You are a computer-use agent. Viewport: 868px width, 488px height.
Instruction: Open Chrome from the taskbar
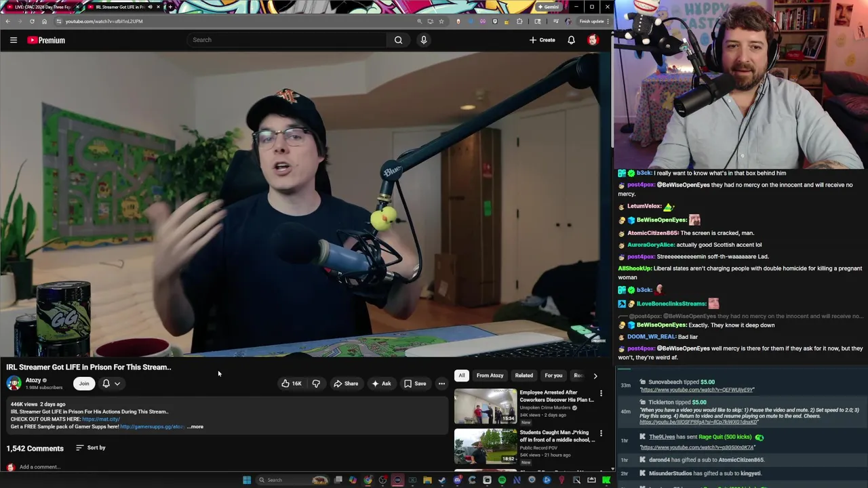pyautogui.click(x=368, y=480)
